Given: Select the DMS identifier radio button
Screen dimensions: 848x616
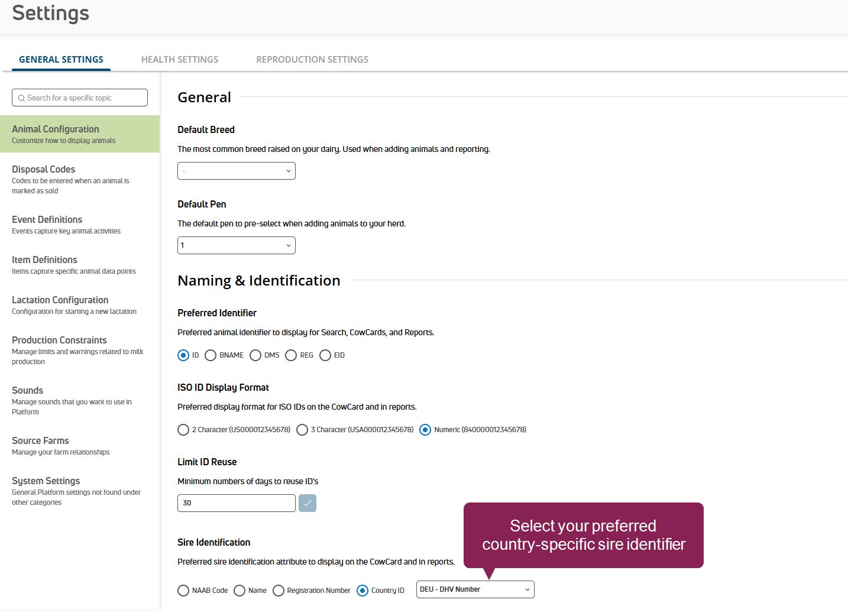Looking at the screenshot, I should click(x=255, y=355).
